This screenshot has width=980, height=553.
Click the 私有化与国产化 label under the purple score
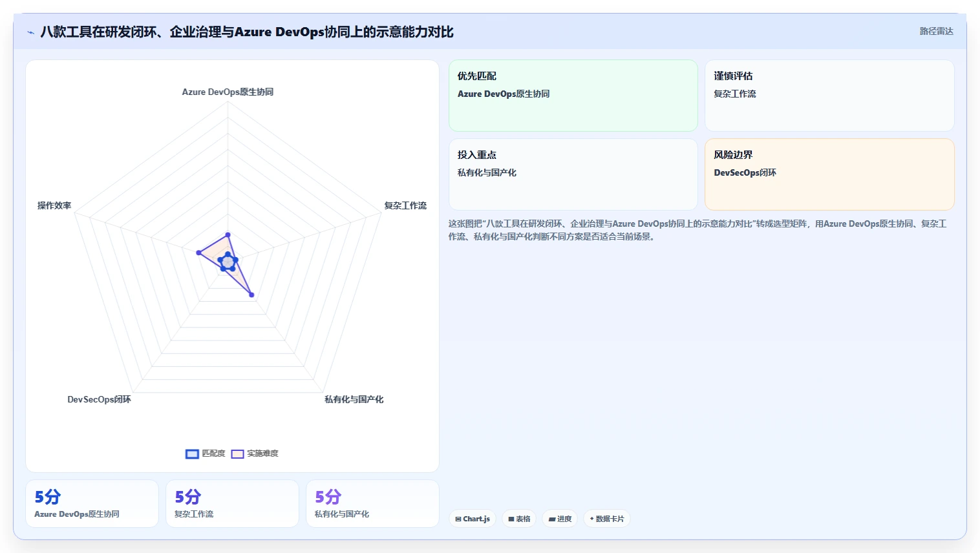click(x=342, y=514)
